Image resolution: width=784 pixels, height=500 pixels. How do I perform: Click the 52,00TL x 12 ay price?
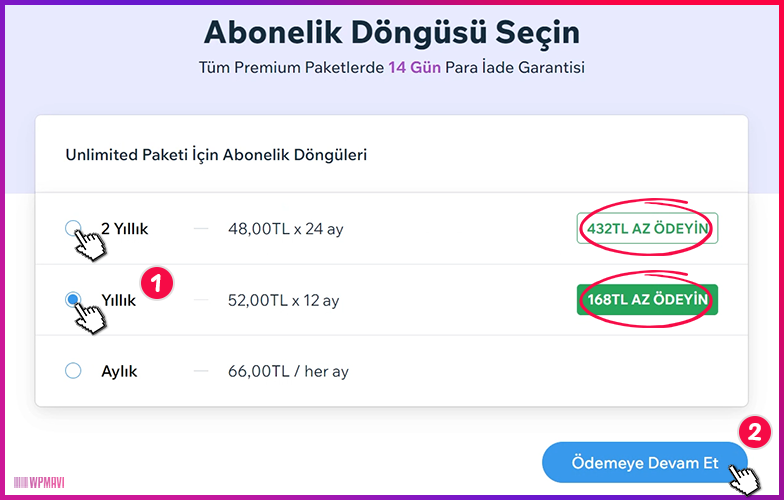(x=284, y=300)
